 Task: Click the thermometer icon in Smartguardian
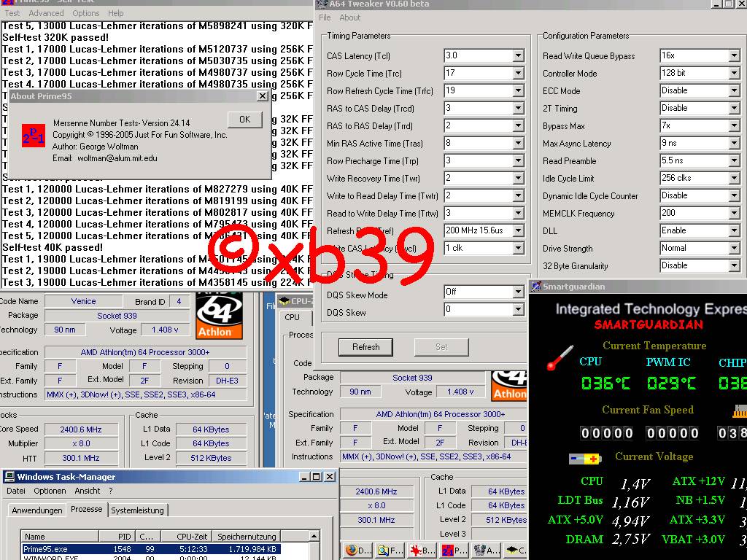click(560, 357)
